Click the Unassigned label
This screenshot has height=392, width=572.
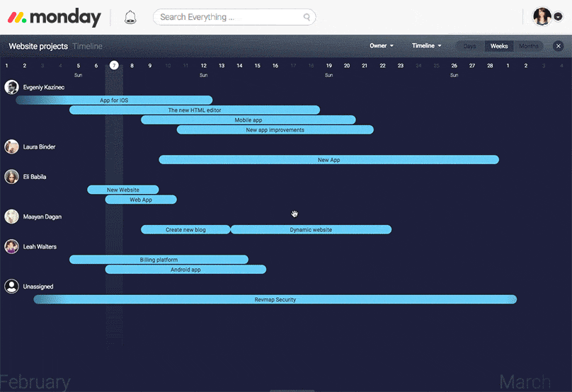click(x=38, y=287)
